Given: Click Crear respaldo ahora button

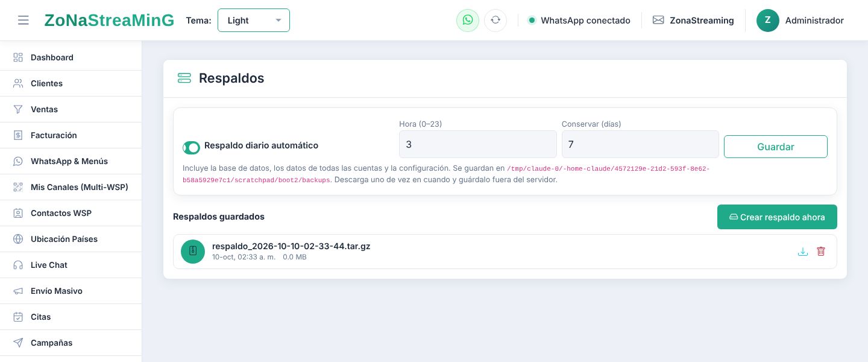Looking at the screenshot, I should tap(777, 217).
